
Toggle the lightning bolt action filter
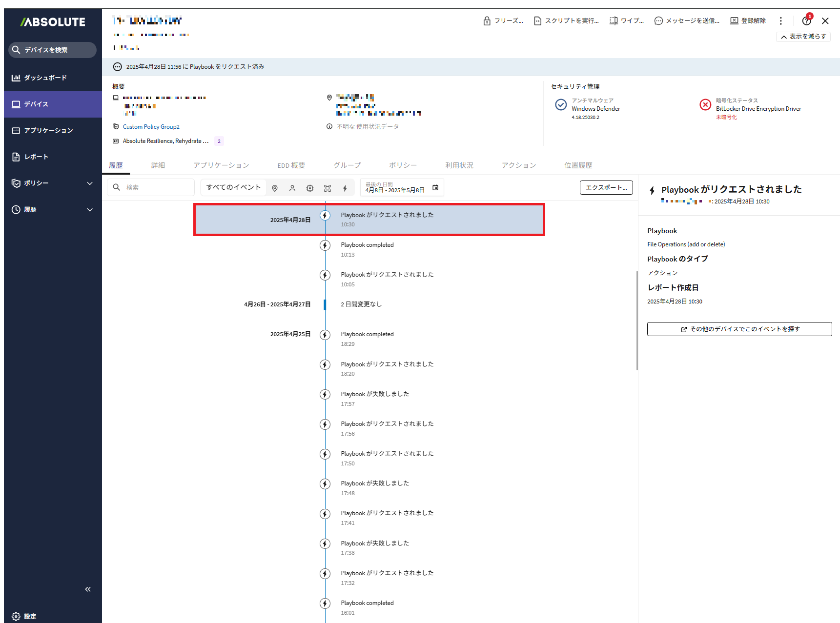tap(345, 188)
